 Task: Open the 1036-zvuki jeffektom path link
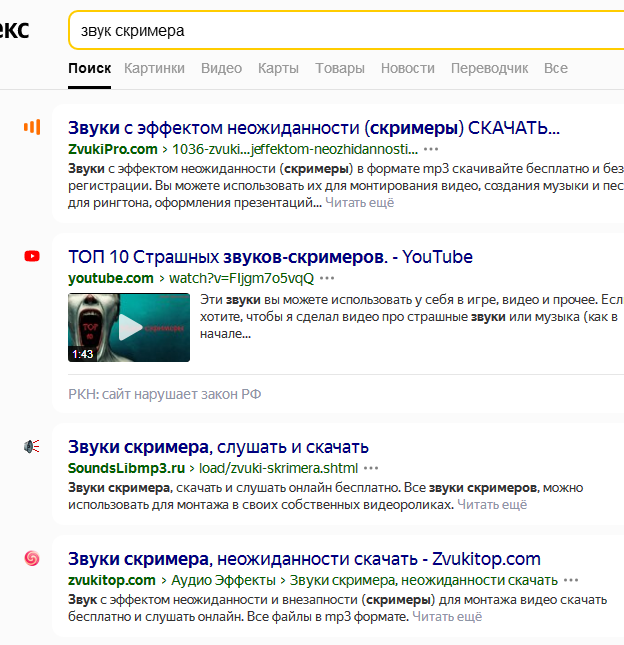(x=295, y=149)
